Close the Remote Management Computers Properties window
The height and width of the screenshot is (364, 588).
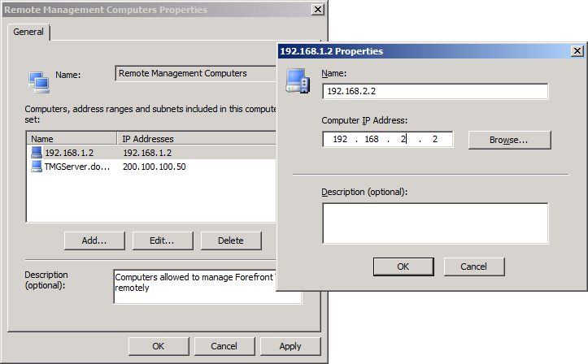[318, 10]
